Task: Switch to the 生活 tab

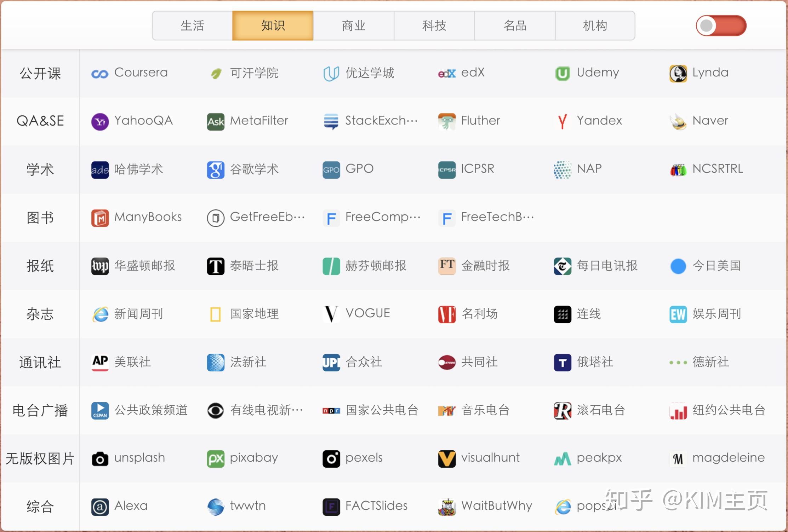Action: pyautogui.click(x=192, y=25)
